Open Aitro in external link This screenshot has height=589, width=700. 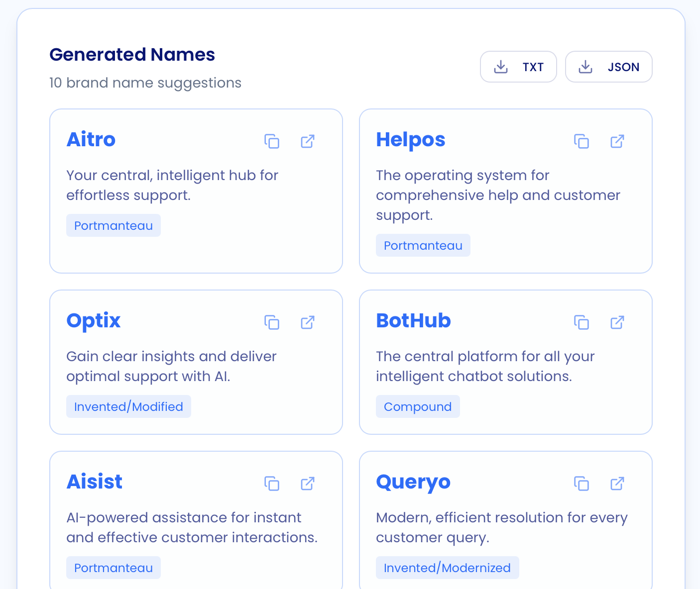coord(308,141)
